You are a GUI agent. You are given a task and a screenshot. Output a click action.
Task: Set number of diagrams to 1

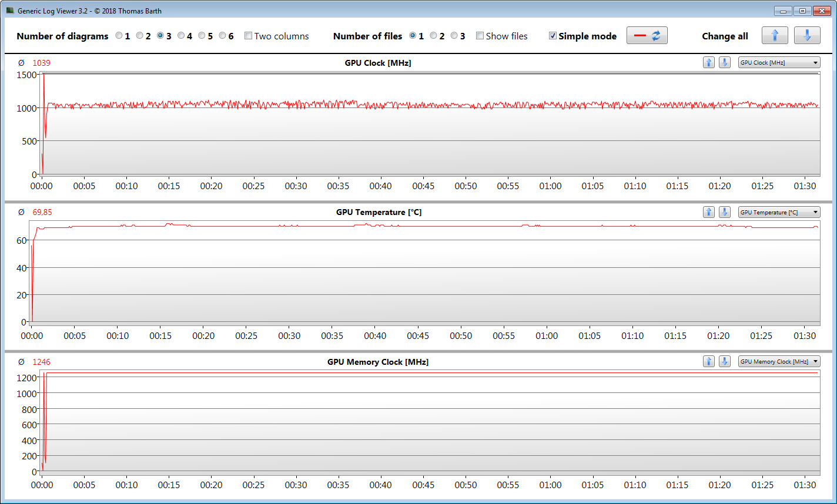tap(119, 36)
